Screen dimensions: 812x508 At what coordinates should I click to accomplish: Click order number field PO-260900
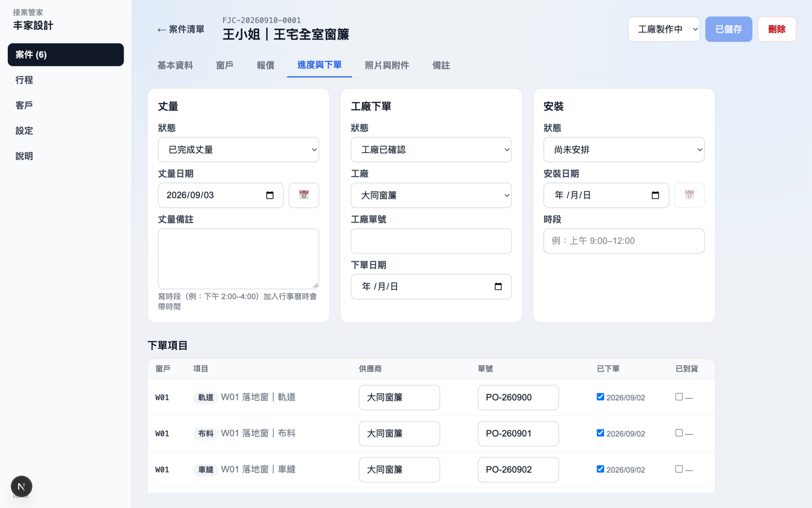(x=518, y=397)
